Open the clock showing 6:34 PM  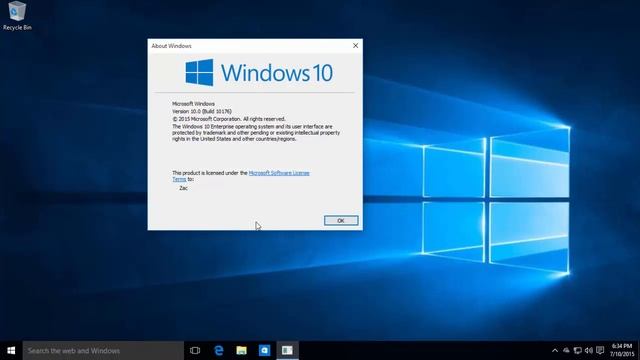tap(622, 351)
